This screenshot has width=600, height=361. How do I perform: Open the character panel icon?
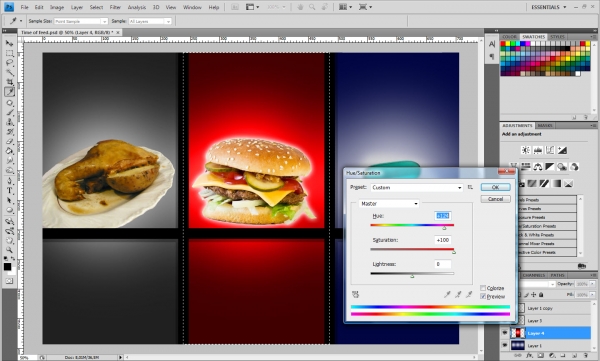point(492,44)
